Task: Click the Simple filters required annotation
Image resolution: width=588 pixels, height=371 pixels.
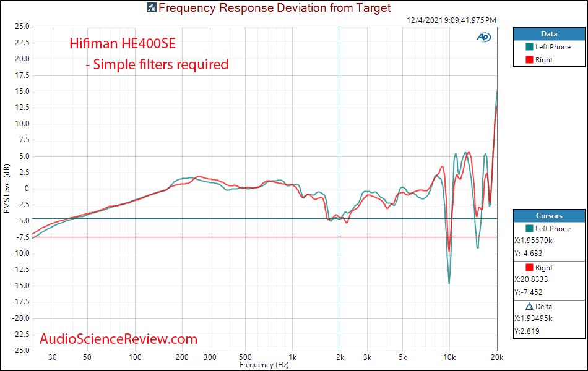Action: (157, 64)
